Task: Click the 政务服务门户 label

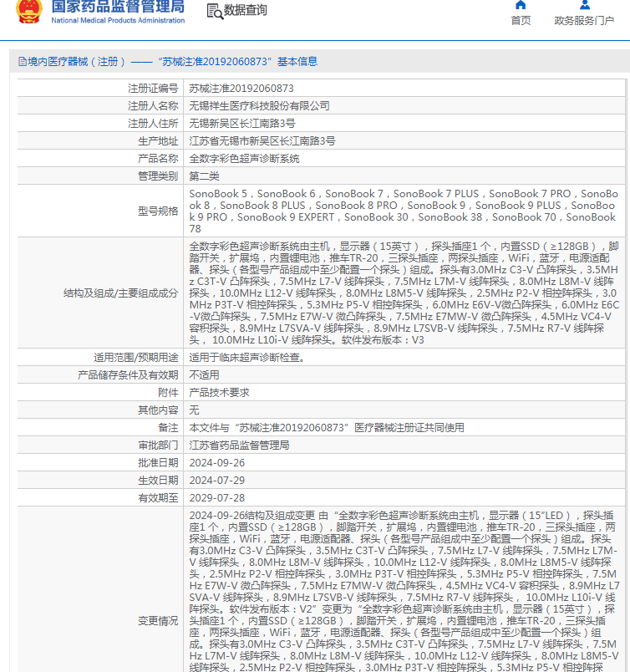Action: click(x=584, y=21)
